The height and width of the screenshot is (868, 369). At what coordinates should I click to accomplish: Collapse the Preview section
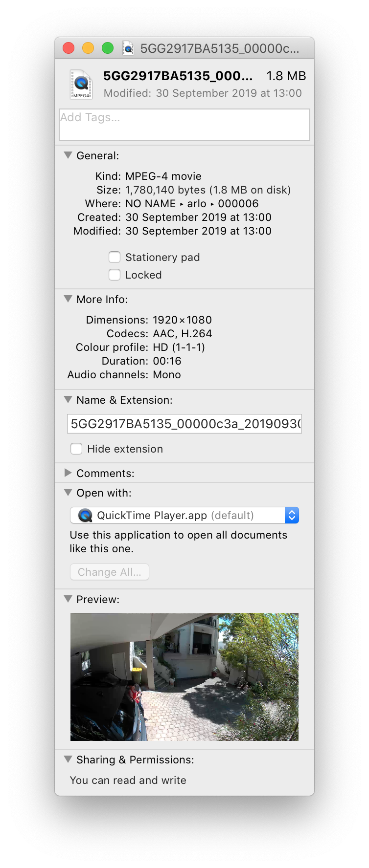click(x=68, y=599)
